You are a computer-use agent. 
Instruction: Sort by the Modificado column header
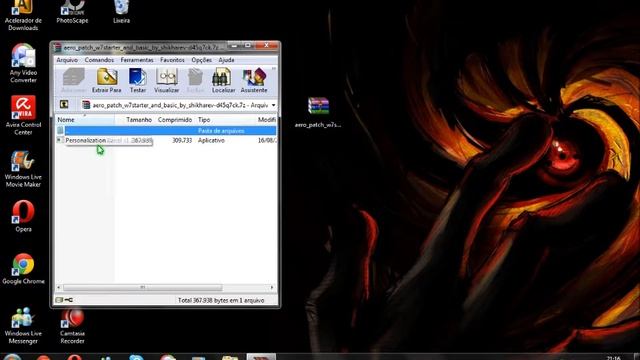tap(266, 120)
